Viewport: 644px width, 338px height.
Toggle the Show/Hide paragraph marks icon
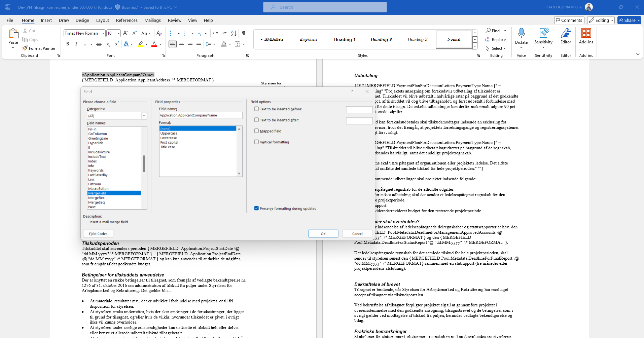243,33
